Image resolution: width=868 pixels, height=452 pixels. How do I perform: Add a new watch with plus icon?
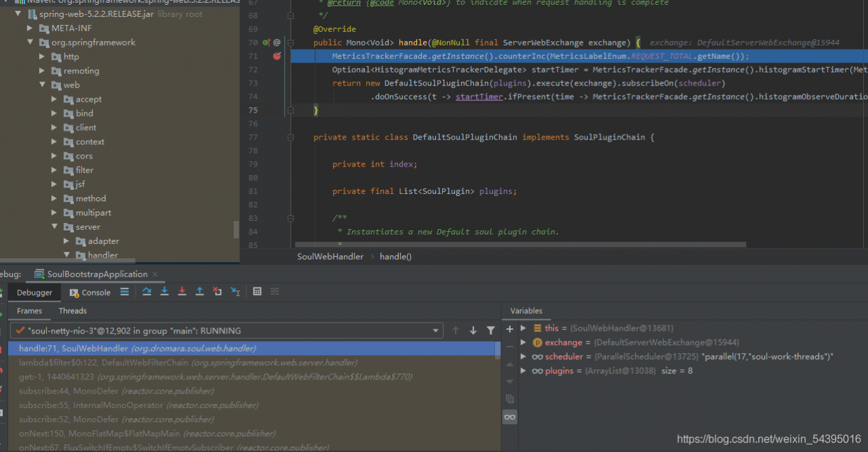point(510,329)
